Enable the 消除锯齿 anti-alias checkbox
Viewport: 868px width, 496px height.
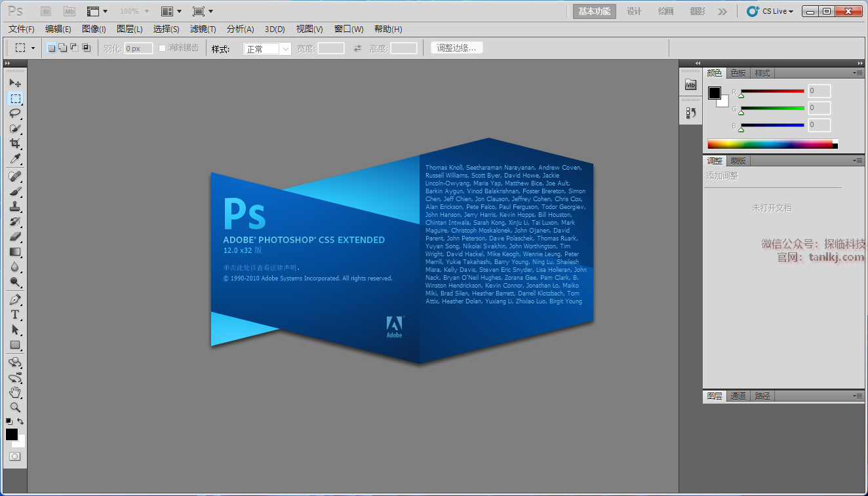pos(163,48)
